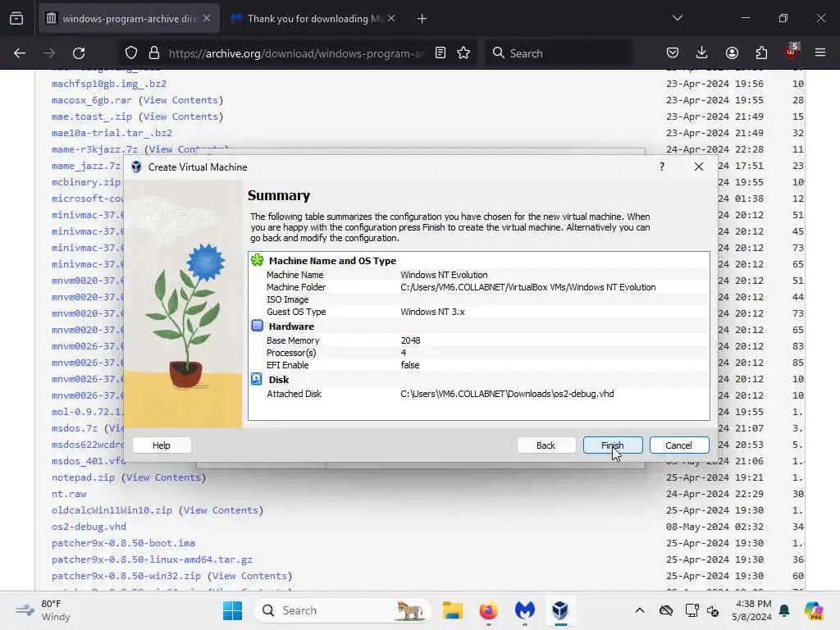The height and width of the screenshot is (630, 840).
Task: Open patcher9x-0.8.50-boot.ima link
Action: (123, 543)
